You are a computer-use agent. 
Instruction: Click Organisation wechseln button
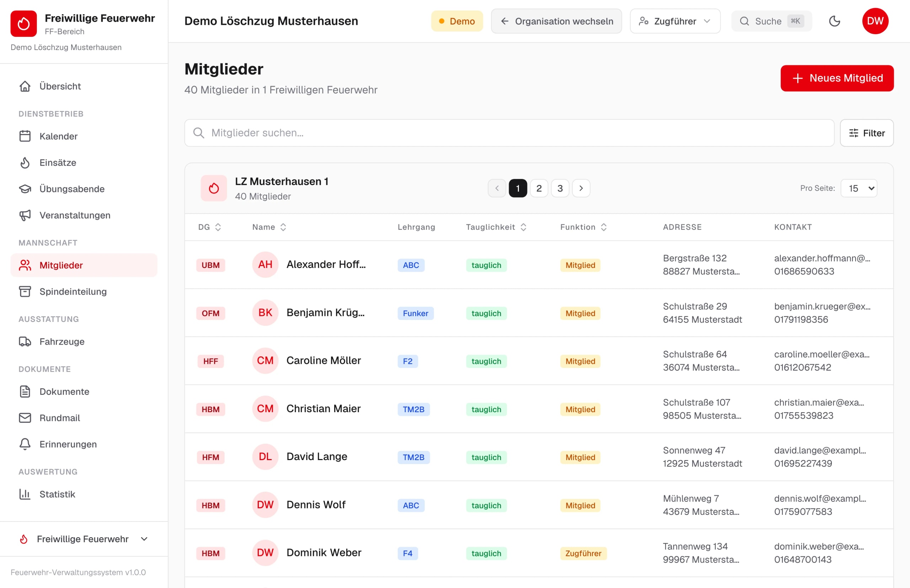[556, 21]
